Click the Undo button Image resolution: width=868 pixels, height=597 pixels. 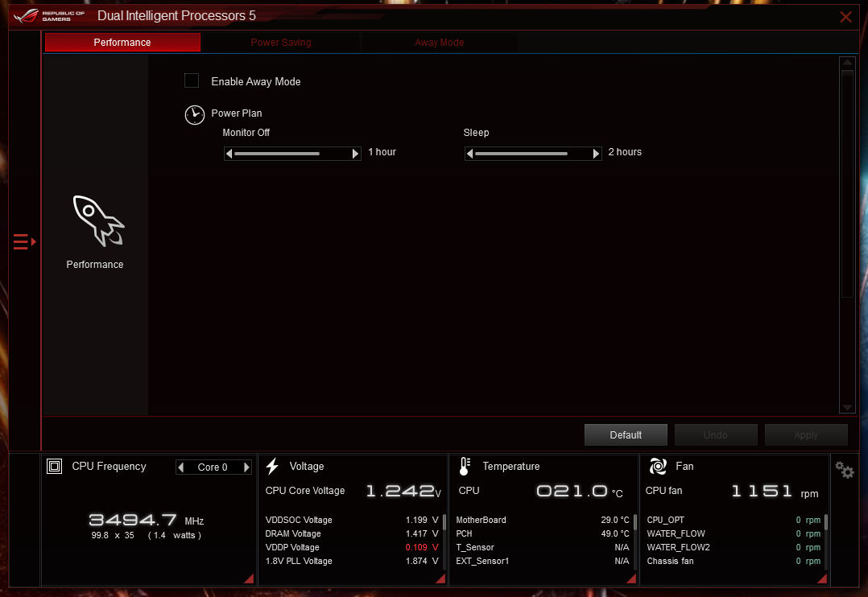[x=715, y=435]
